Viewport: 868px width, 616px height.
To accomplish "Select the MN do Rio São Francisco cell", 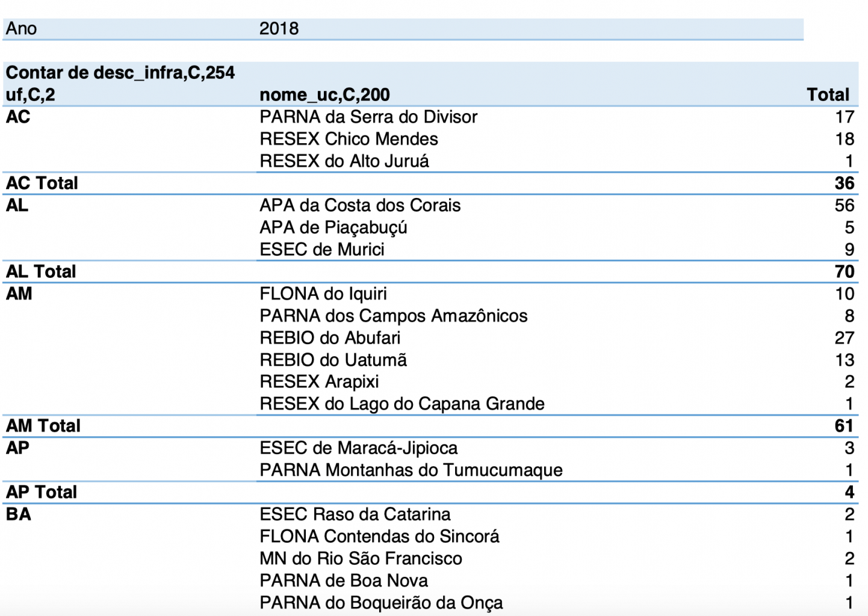I will 361,558.
